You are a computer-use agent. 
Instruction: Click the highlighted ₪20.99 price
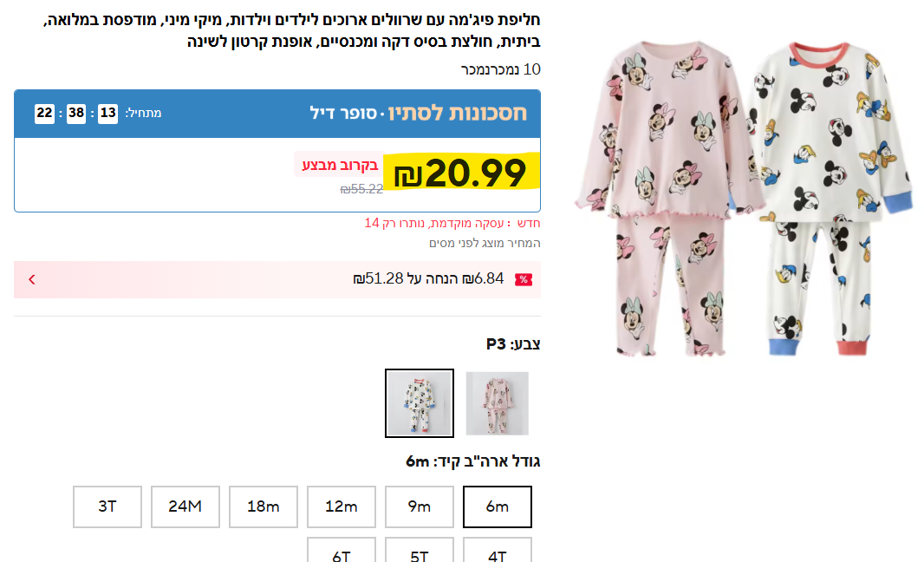coord(461,174)
